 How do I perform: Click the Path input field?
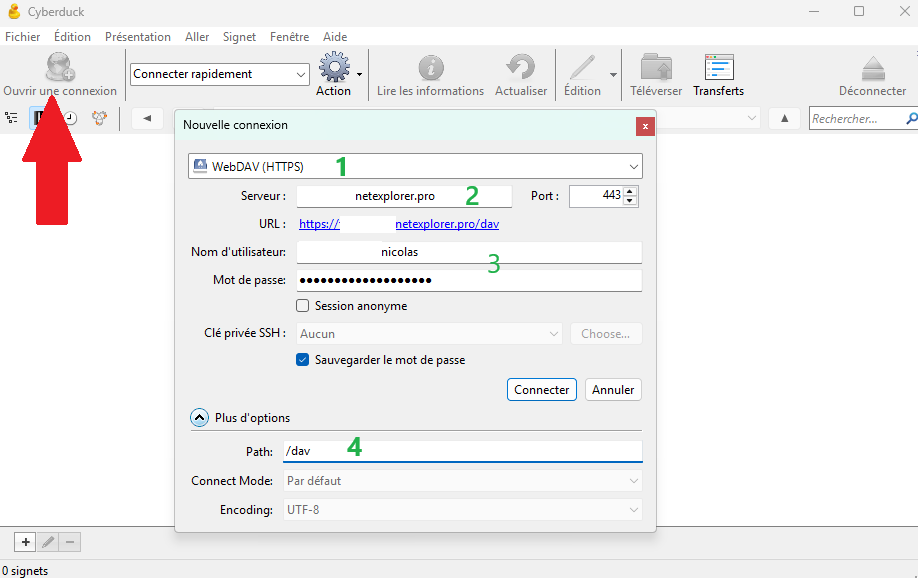[463, 452]
